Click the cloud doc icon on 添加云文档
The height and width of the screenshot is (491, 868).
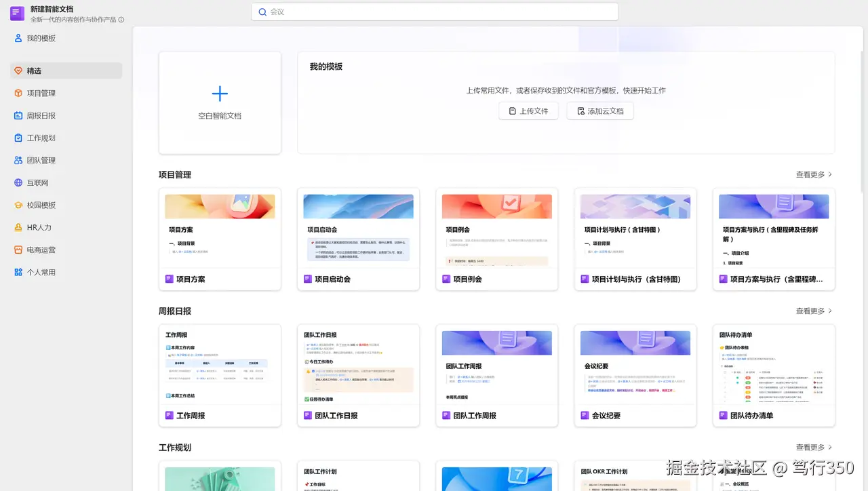coord(580,111)
